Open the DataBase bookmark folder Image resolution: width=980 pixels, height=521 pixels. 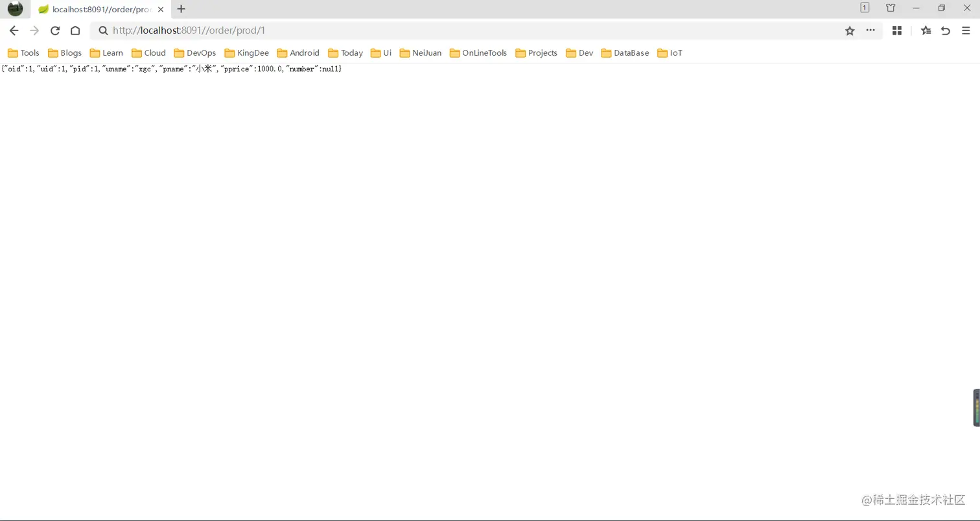click(x=625, y=53)
